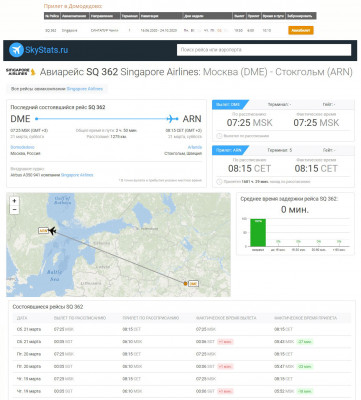Click the blue plane icon on route line

click(172, 118)
